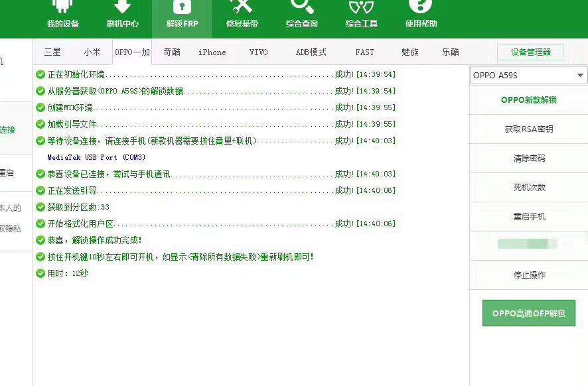This screenshot has height=386, width=588.
Task: Start OPPO新款解锁 unlock process
Action: 528,99
